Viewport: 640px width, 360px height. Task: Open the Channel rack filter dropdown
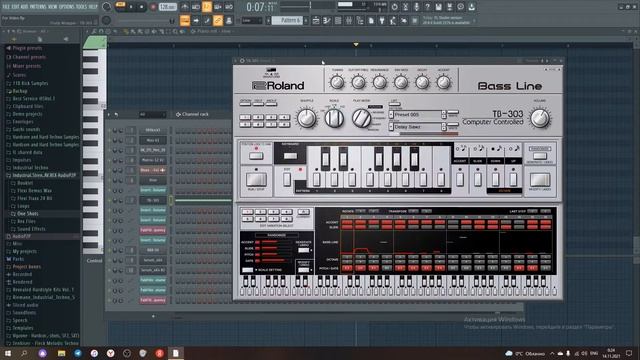point(152,115)
